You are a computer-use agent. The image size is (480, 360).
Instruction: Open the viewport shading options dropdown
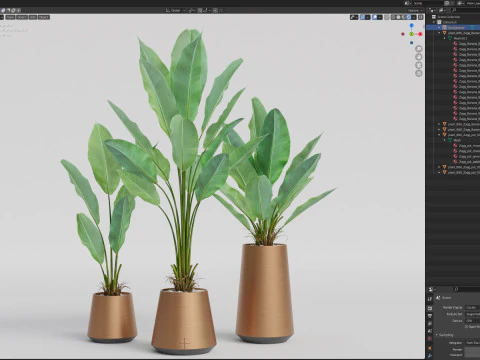coord(414,17)
